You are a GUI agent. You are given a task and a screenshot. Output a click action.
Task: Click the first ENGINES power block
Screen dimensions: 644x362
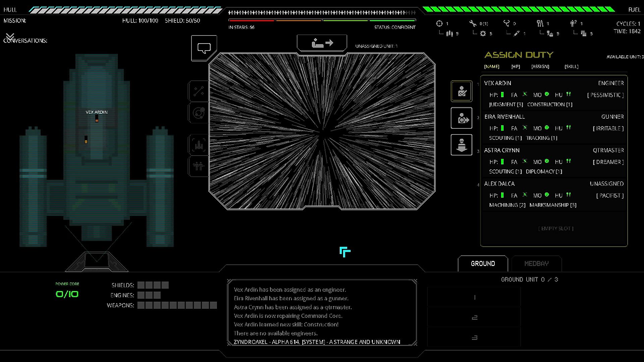coord(141,295)
